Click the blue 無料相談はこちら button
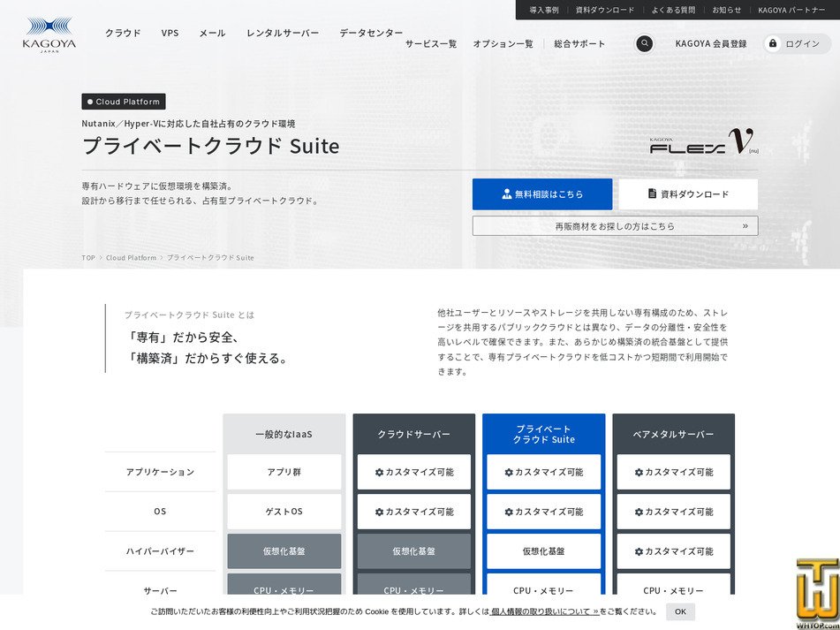This screenshot has height=630, width=840. (x=542, y=194)
